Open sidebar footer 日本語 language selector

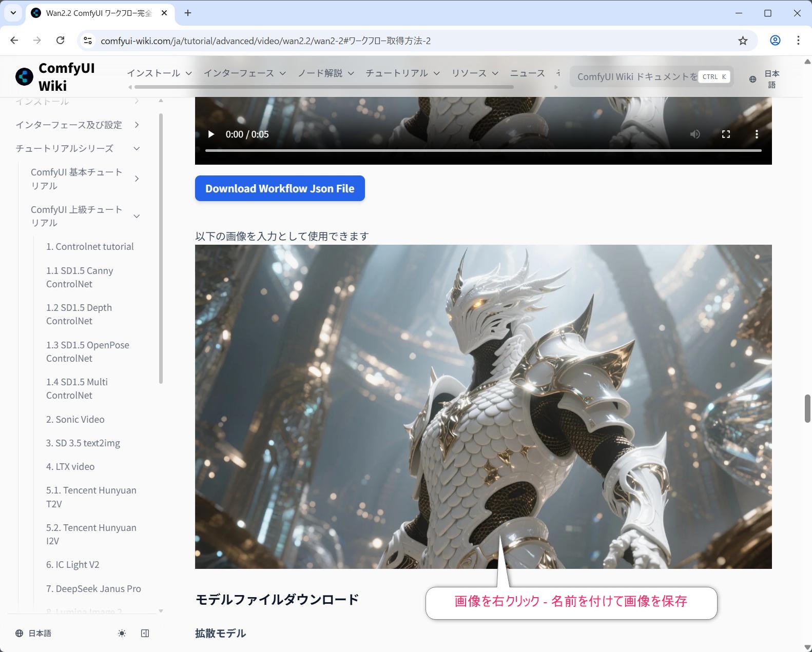33,633
